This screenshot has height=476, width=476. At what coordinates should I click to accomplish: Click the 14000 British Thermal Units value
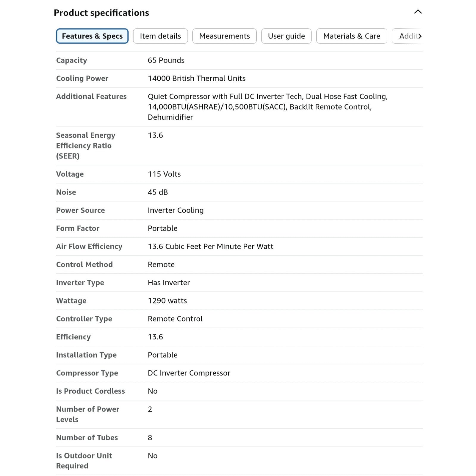tap(197, 78)
